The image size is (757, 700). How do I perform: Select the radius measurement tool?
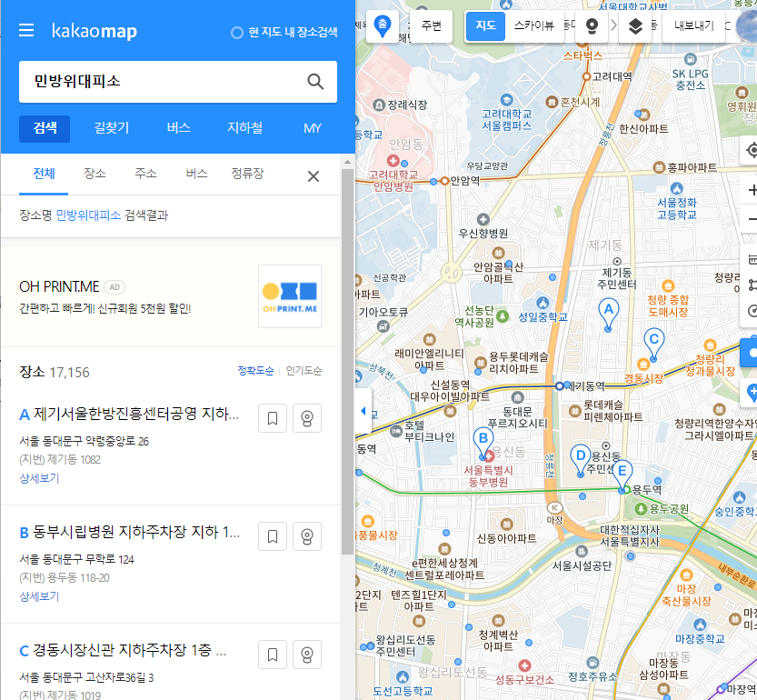(x=752, y=311)
